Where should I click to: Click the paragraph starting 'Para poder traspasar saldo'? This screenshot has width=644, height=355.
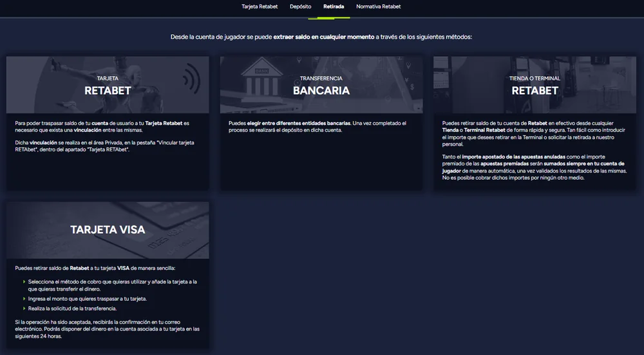click(102, 126)
